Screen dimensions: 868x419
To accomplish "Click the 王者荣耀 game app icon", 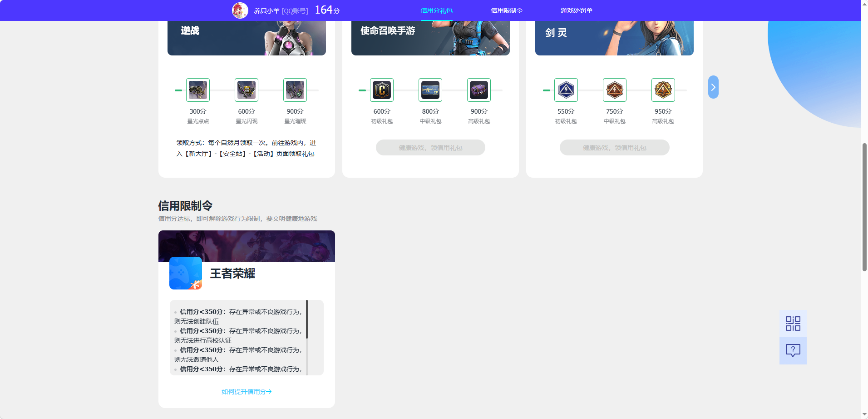I will (186, 273).
